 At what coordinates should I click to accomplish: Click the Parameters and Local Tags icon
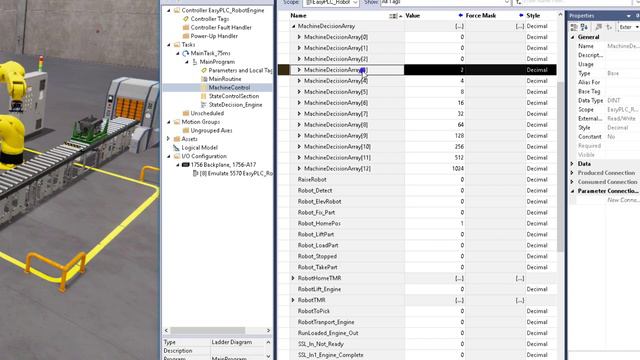click(204, 70)
